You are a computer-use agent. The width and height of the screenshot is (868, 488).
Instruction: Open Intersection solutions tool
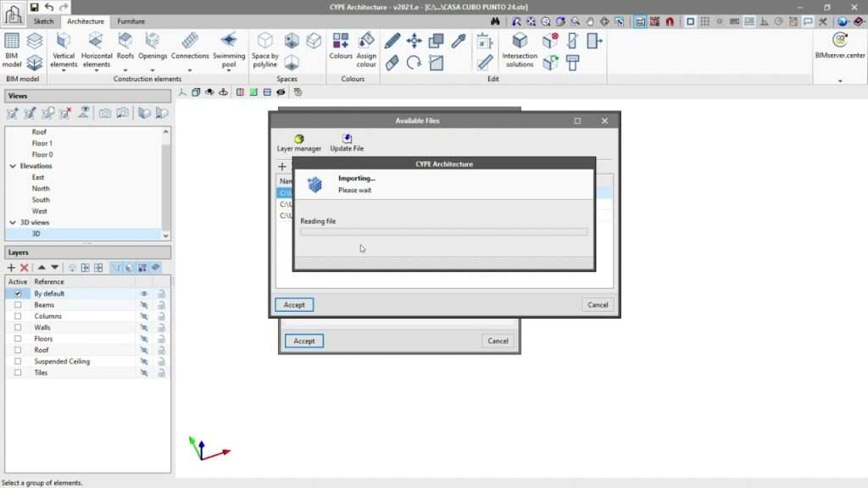click(520, 49)
